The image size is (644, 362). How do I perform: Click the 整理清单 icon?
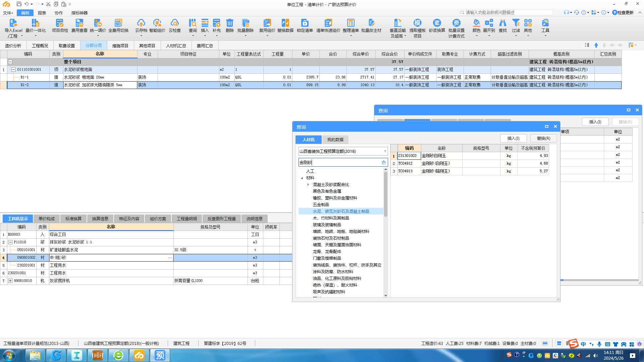[x=351, y=23]
